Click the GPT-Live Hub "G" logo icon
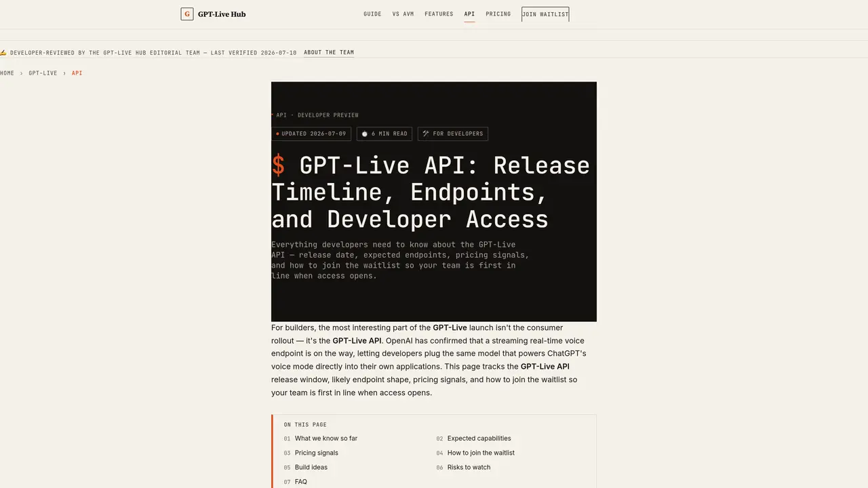Image resolution: width=868 pixels, height=488 pixels. [187, 14]
